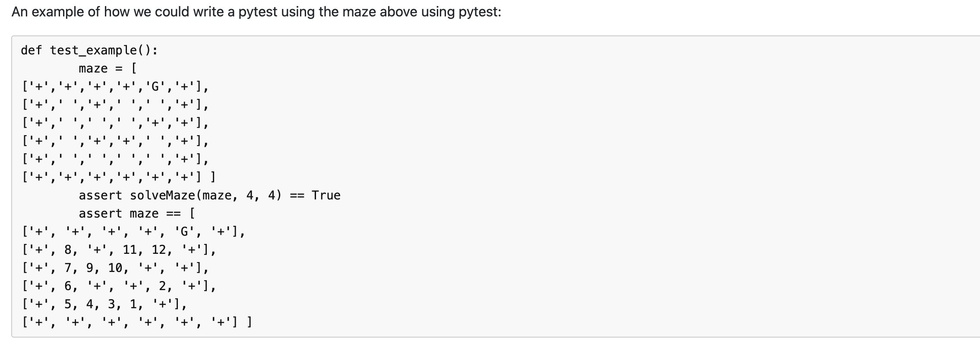Click the number 12 in the expected maze

159,250
